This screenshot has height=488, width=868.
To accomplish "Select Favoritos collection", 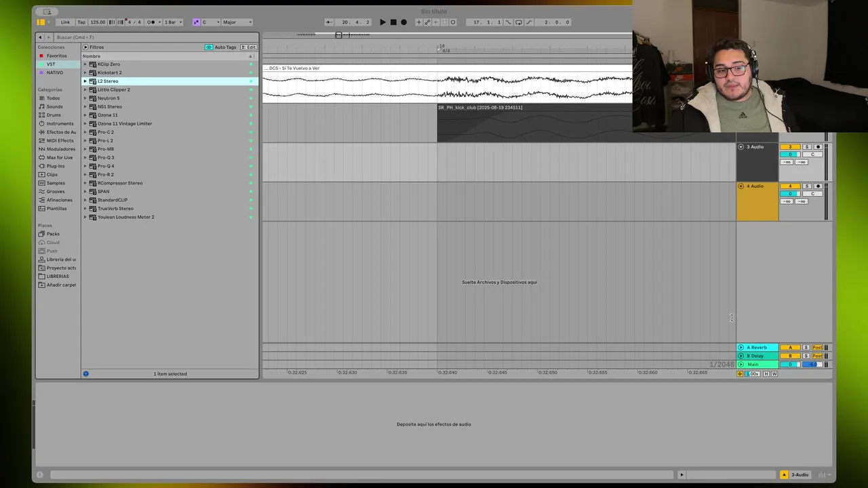I will [56, 56].
